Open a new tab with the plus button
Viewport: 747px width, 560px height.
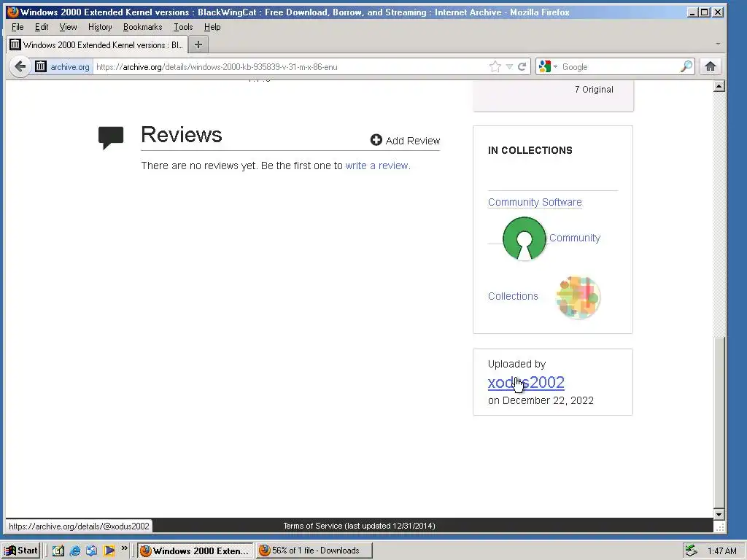pos(198,44)
